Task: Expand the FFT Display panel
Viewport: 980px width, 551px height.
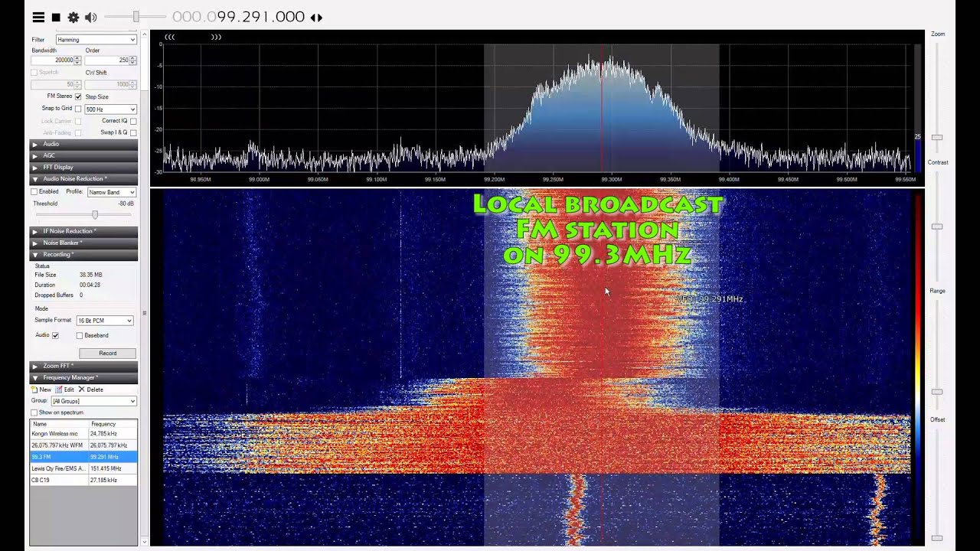Action: [x=83, y=167]
